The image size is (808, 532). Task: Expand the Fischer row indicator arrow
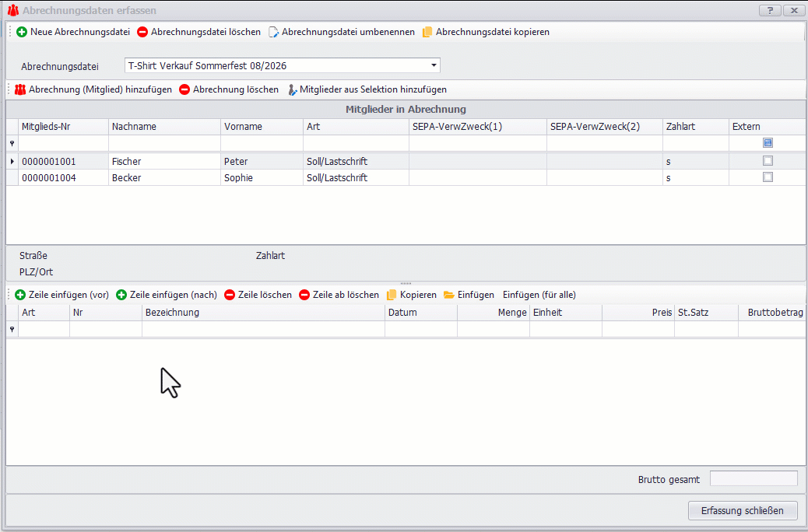point(12,161)
